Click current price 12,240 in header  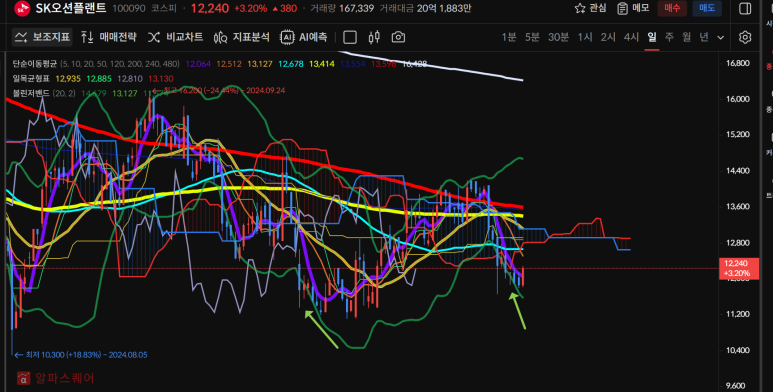pos(210,8)
